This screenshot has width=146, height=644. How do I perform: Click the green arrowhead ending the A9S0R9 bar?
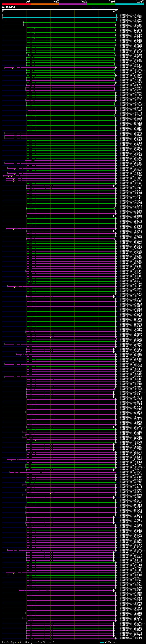click(115, 25)
